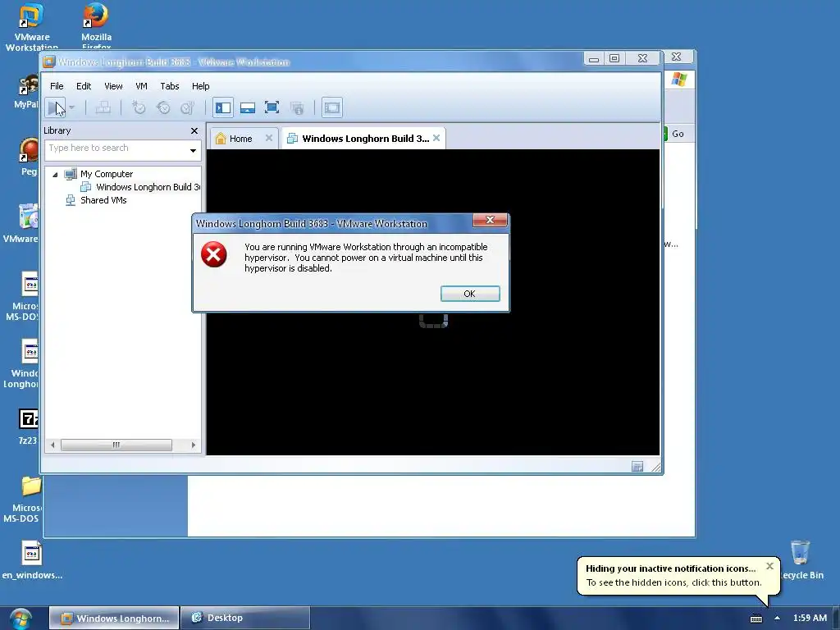Click the 1:59 AM system clock
This screenshot has height=630, width=840.
tap(810, 618)
